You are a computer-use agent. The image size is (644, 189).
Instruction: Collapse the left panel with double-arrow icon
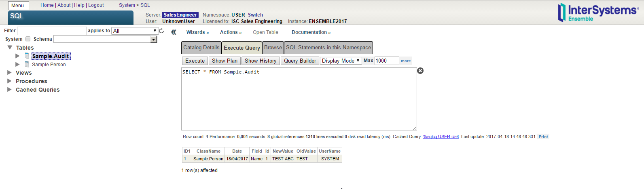pyautogui.click(x=174, y=32)
